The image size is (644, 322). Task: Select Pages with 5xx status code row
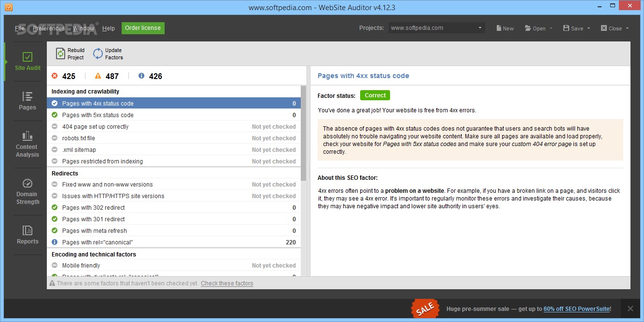pyautogui.click(x=174, y=115)
